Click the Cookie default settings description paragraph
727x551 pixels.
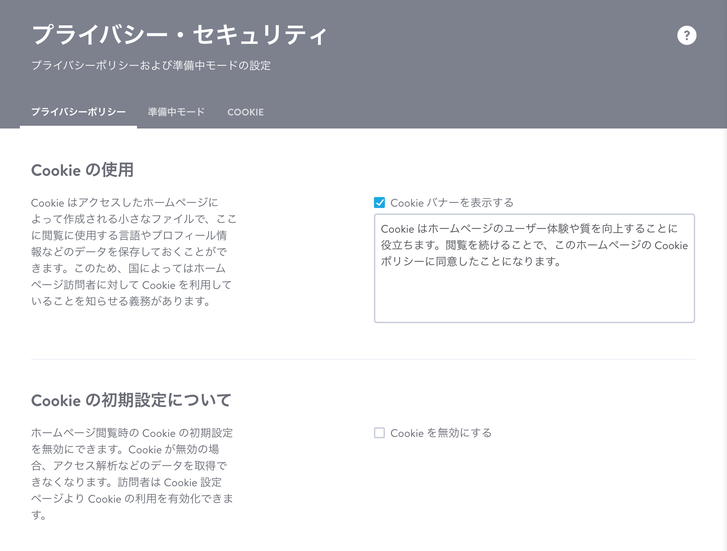pos(132,474)
